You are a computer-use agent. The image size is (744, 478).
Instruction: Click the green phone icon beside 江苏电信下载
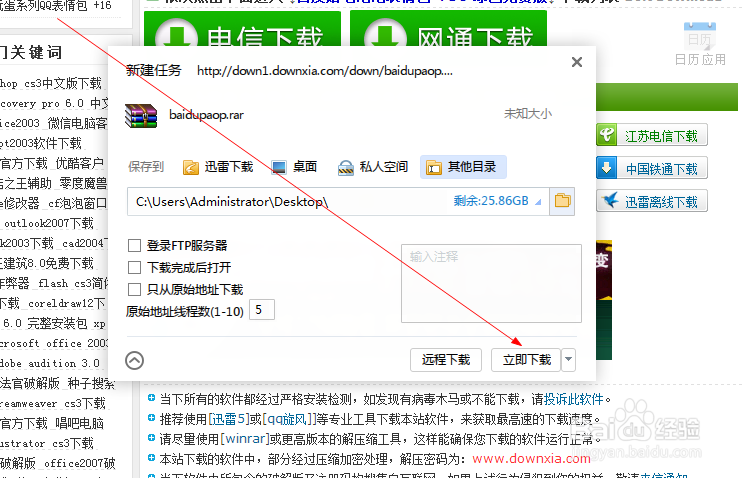(x=606, y=135)
